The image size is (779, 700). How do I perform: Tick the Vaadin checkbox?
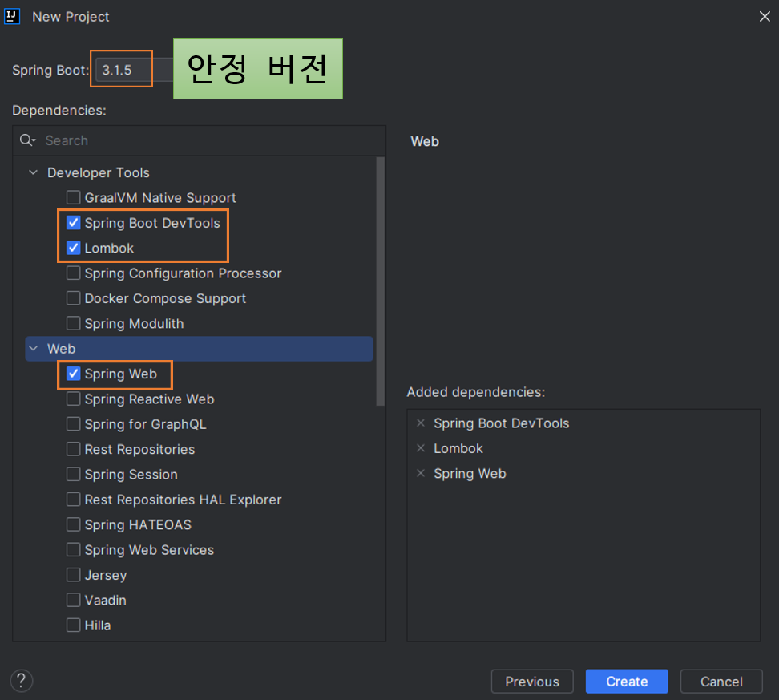74,600
